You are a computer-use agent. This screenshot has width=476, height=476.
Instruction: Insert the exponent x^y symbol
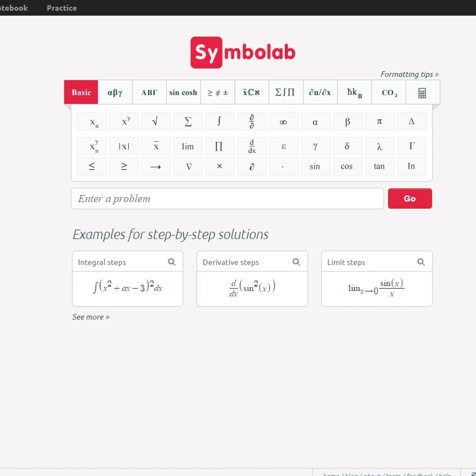[x=124, y=121]
